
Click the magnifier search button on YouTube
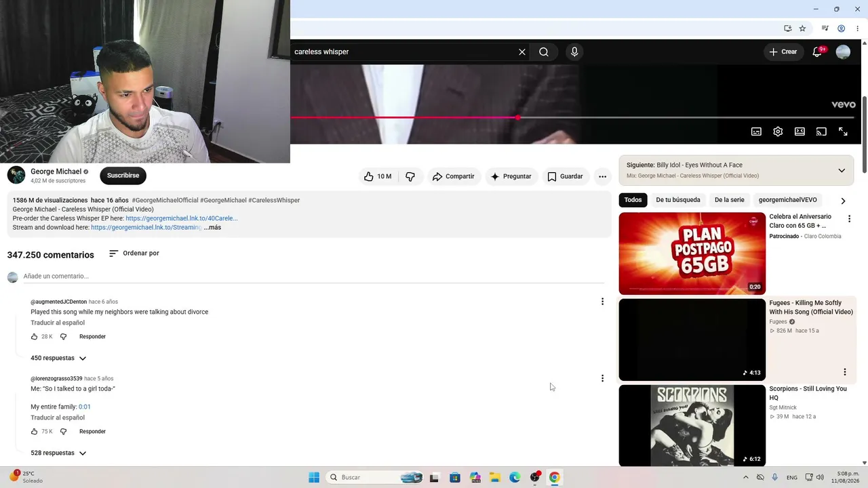[544, 52]
